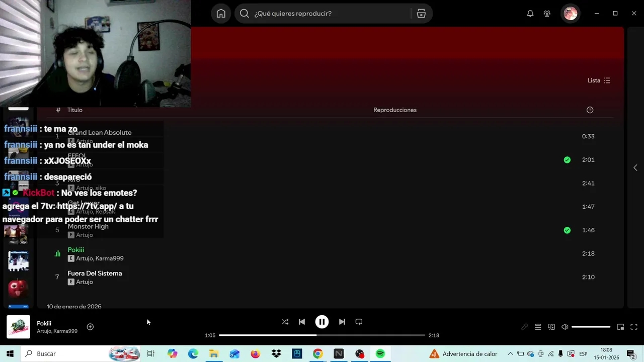Image resolution: width=644 pixels, height=362 pixels.
Task: Skip to previous track
Action: 302,322
